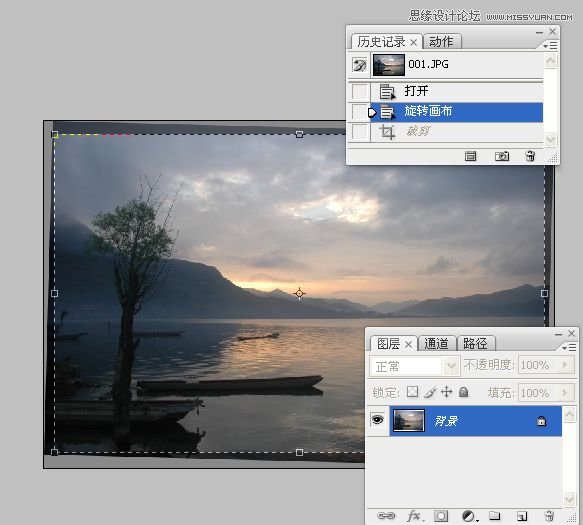This screenshot has width=583, height=525.
Task: Set history brush source box beside 裁剪
Action: click(360, 132)
